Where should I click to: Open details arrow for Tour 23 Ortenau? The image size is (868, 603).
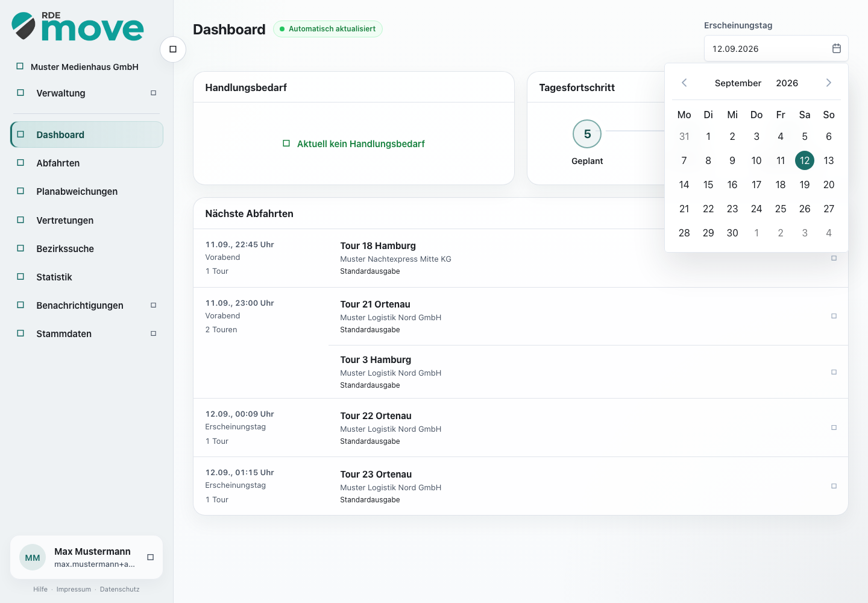[x=834, y=486]
